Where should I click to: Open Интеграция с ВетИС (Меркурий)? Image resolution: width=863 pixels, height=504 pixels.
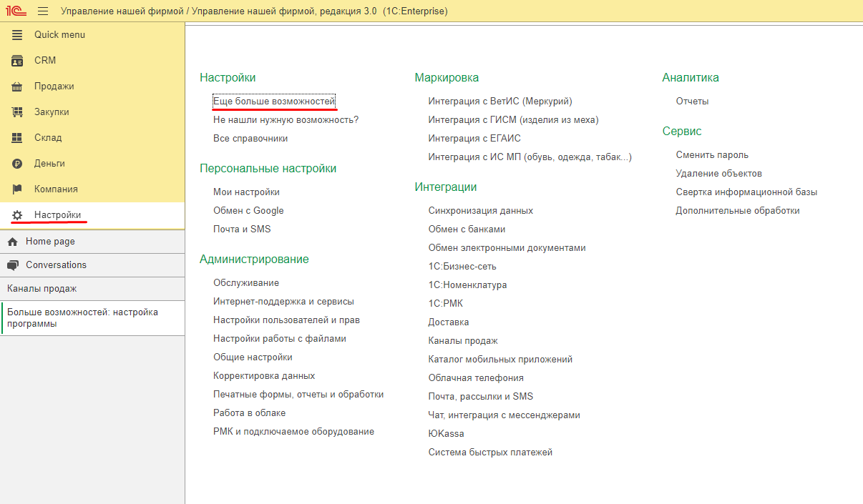pos(500,102)
